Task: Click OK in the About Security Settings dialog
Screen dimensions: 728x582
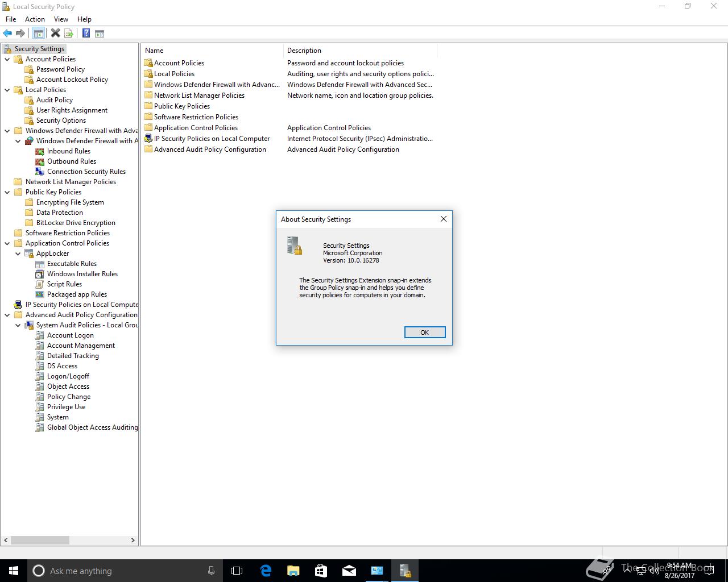Action: tap(425, 332)
